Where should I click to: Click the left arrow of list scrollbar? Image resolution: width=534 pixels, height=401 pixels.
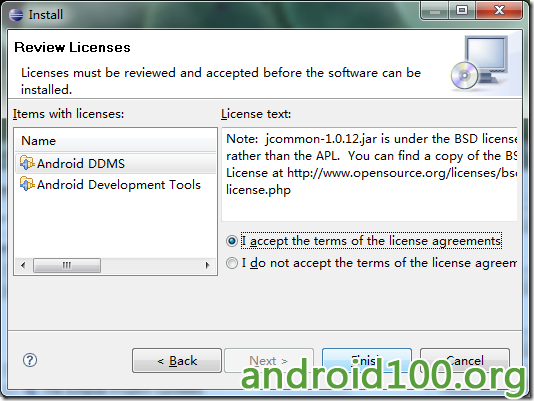coord(23,265)
